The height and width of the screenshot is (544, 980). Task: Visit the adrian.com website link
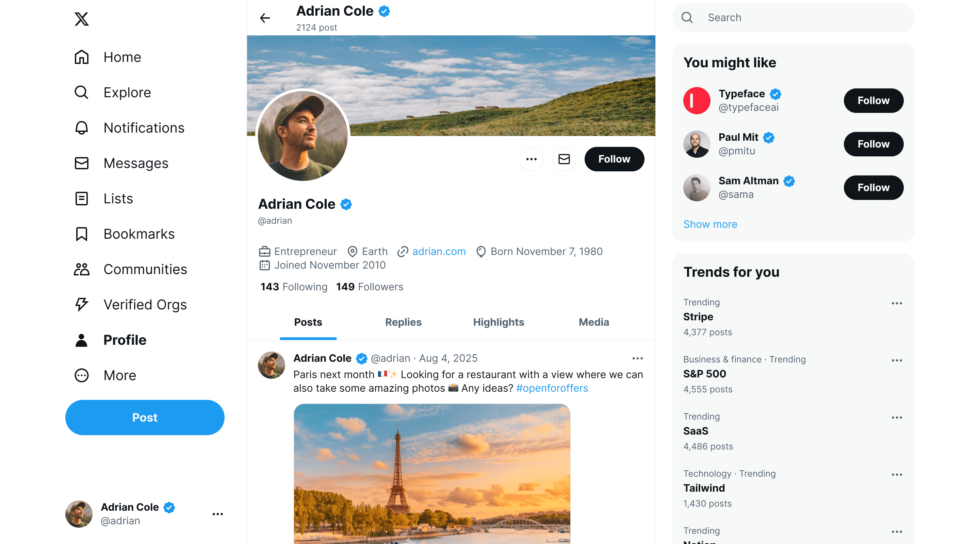click(439, 251)
